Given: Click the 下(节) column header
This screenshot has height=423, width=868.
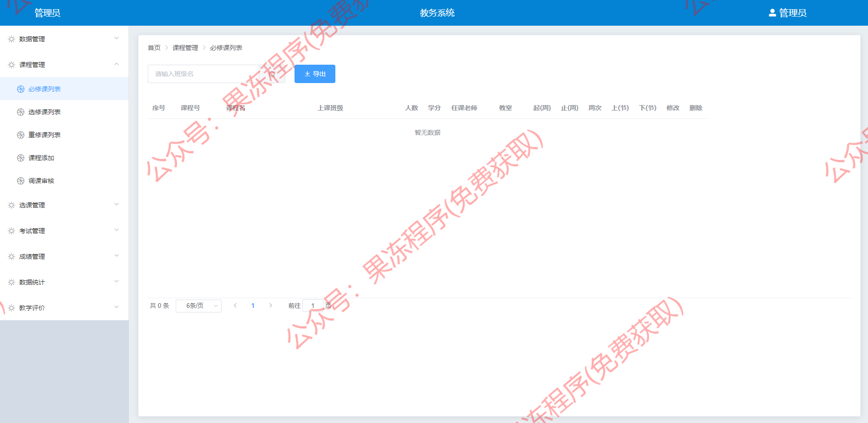Looking at the screenshot, I should (647, 108).
